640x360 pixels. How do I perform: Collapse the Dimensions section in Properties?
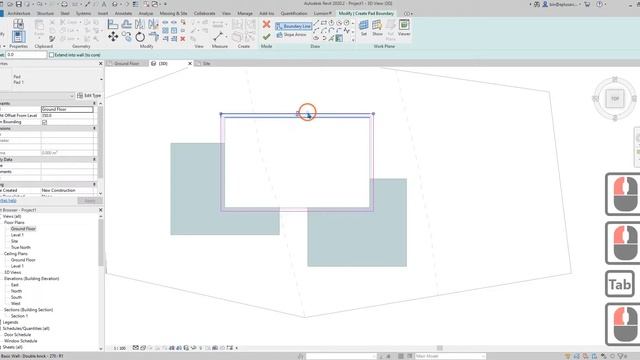coord(94,129)
